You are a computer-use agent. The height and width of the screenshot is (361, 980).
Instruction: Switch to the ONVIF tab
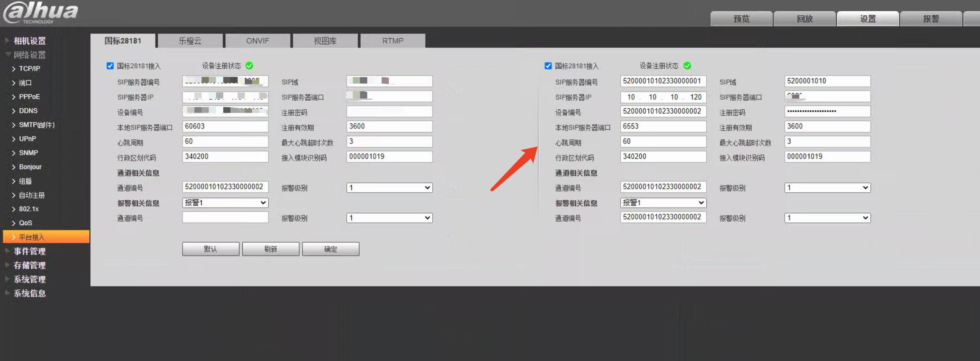(x=257, y=40)
